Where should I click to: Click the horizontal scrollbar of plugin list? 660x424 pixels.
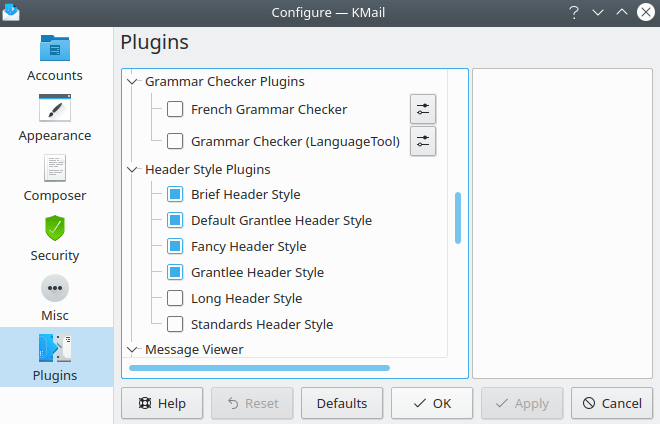pyautogui.click(x=259, y=368)
